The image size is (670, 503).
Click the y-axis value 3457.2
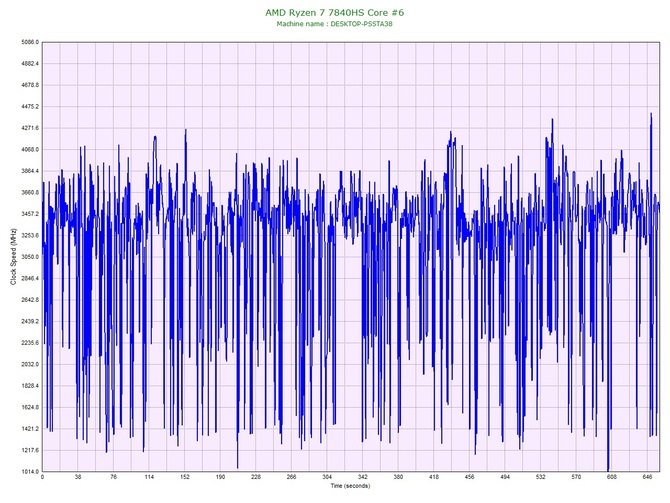[x=30, y=214]
